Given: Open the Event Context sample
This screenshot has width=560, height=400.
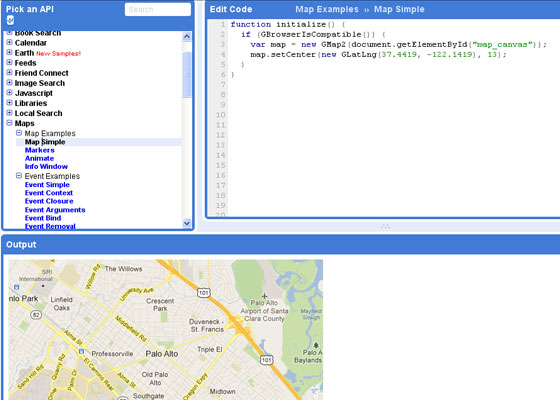Looking at the screenshot, I should coord(49,193).
